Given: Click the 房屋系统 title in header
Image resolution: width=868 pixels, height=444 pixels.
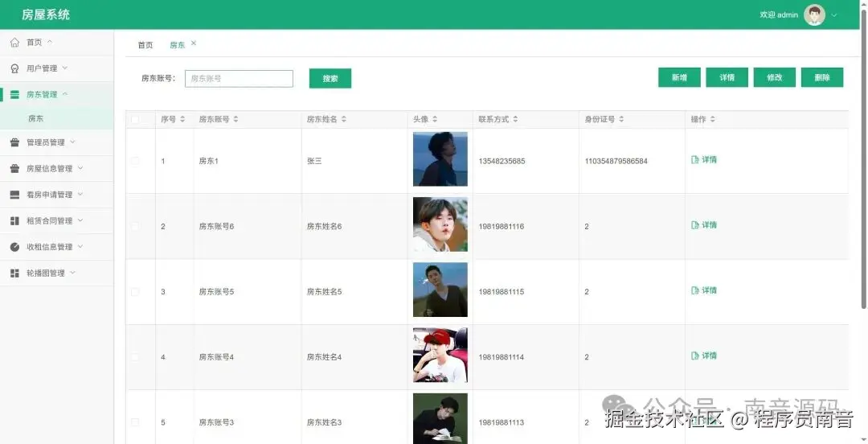Looking at the screenshot, I should [46, 15].
